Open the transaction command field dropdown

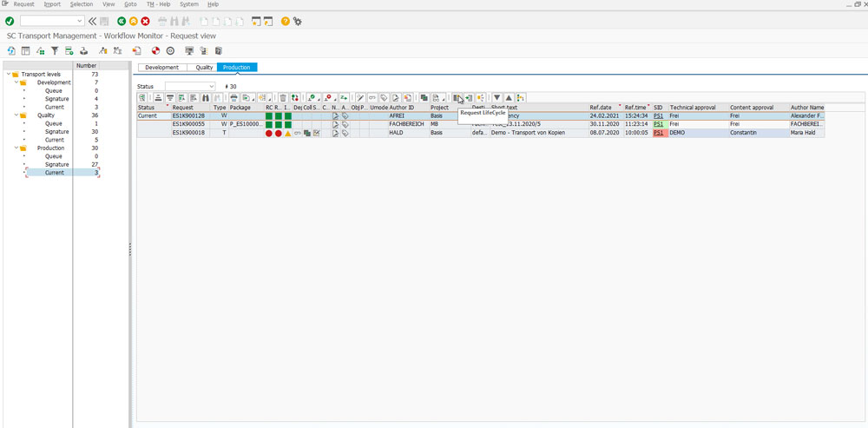tap(80, 21)
